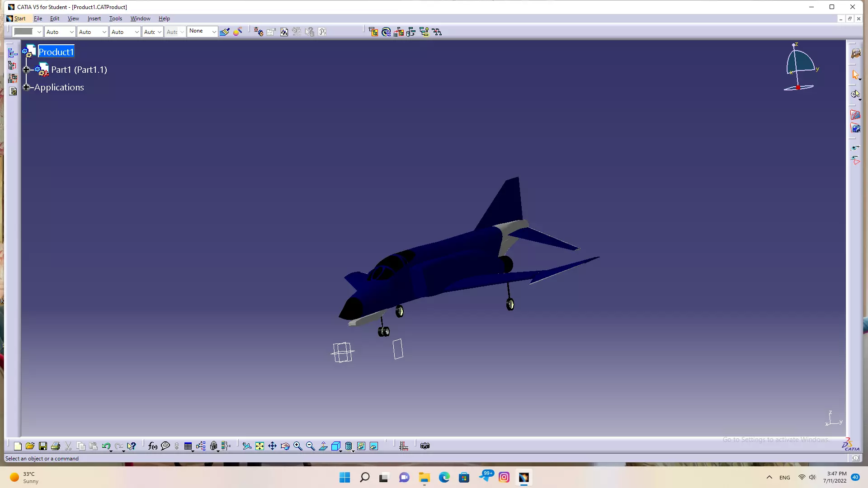Click the Select arrow tool
This screenshot has height=488, width=868.
[855, 75]
